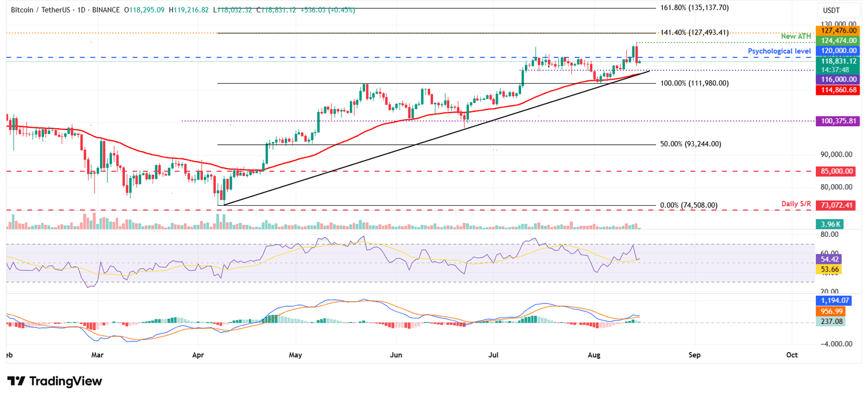This screenshot has width=868, height=399.
Task: Click Aug on the time axis
Action: (593, 355)
